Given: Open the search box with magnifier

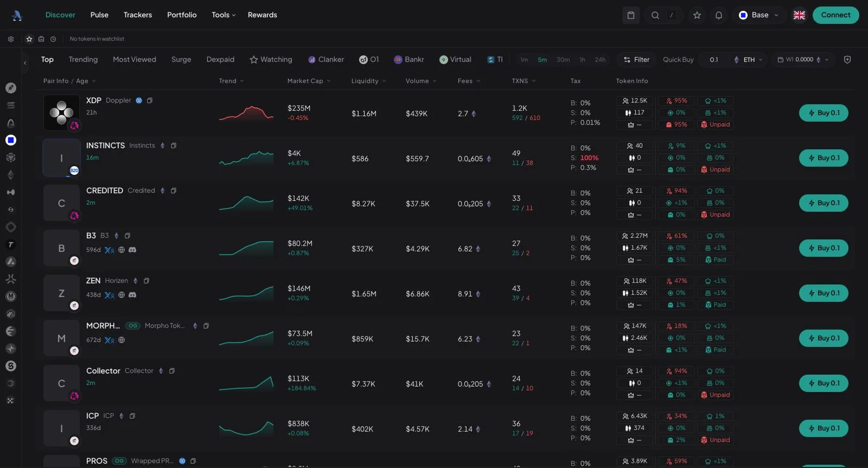Looking at the screenshot, I should click(x=663, y=15).
